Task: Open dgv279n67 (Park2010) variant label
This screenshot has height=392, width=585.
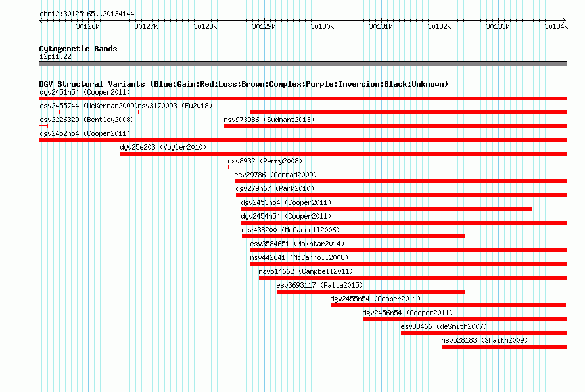Action: point(275,188)
